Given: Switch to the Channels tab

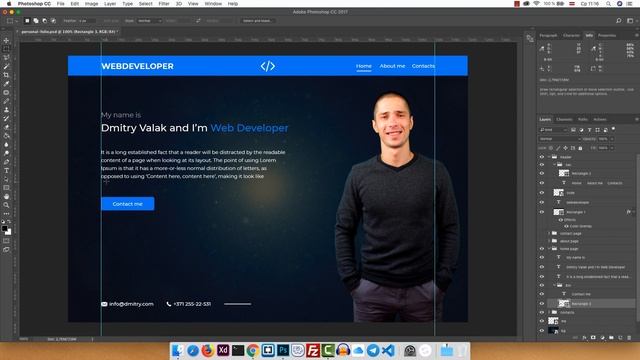Looking at the screenshot, I should click(x=564, y=120).
